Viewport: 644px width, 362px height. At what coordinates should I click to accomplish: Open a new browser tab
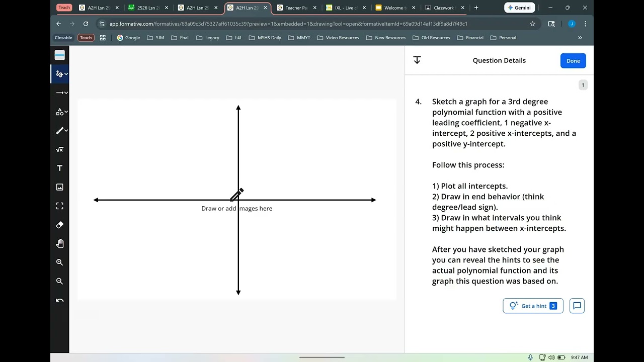[476, 8]
